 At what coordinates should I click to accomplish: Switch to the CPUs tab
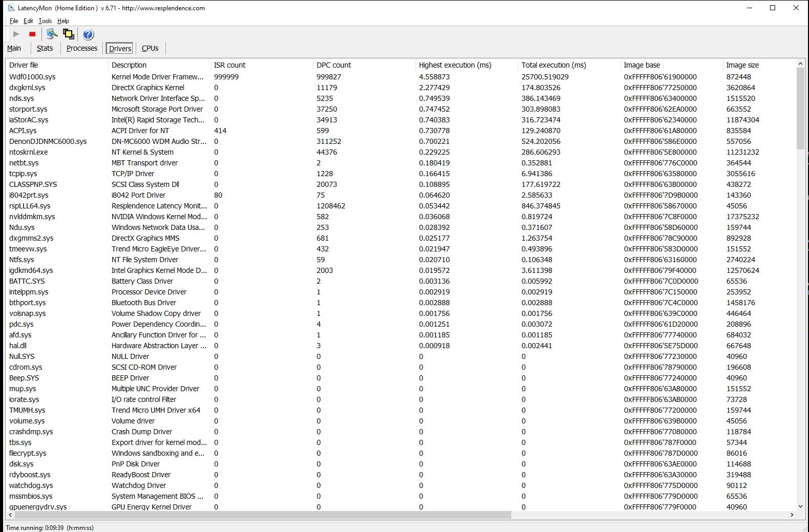coord(150,48)
